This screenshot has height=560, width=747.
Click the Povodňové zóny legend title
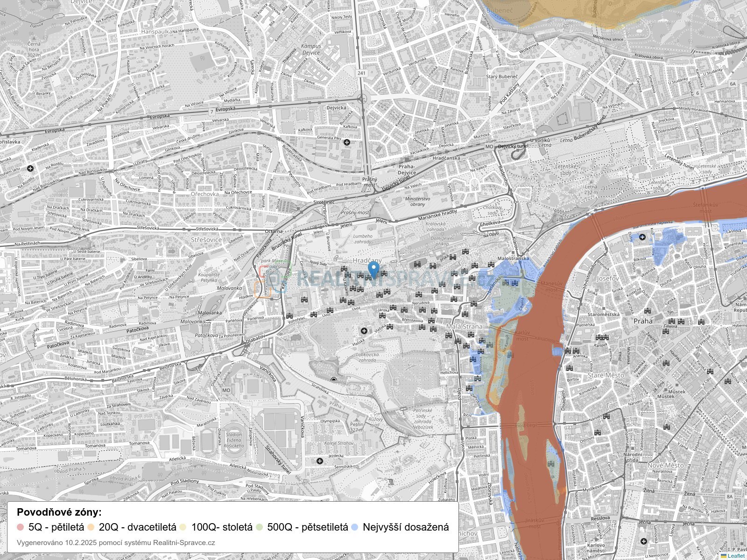(59, 512)
